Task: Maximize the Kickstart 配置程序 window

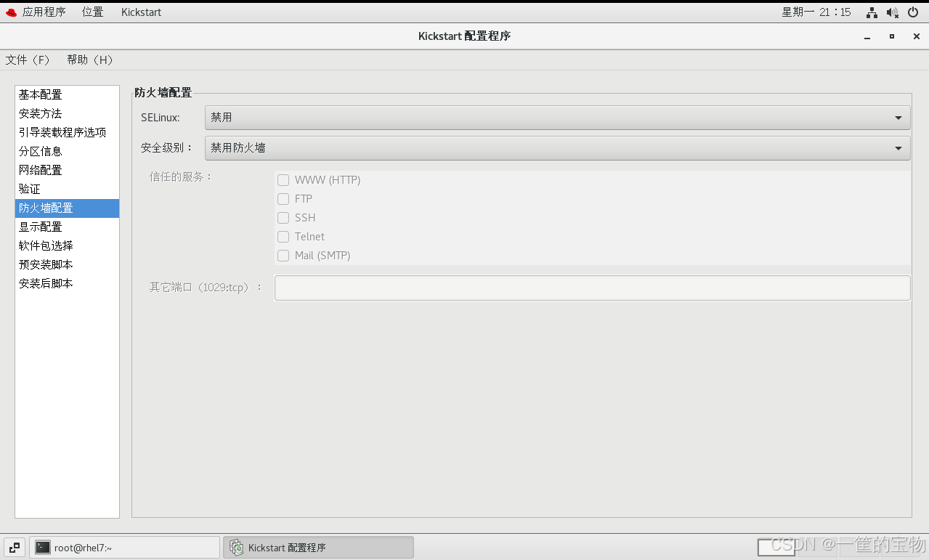Action: 892,36
